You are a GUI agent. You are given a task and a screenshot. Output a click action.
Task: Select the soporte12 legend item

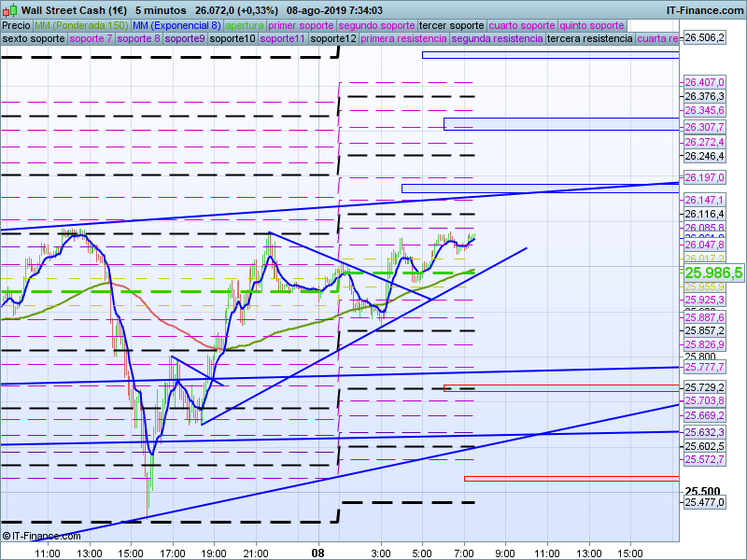[x=332, y=39]
